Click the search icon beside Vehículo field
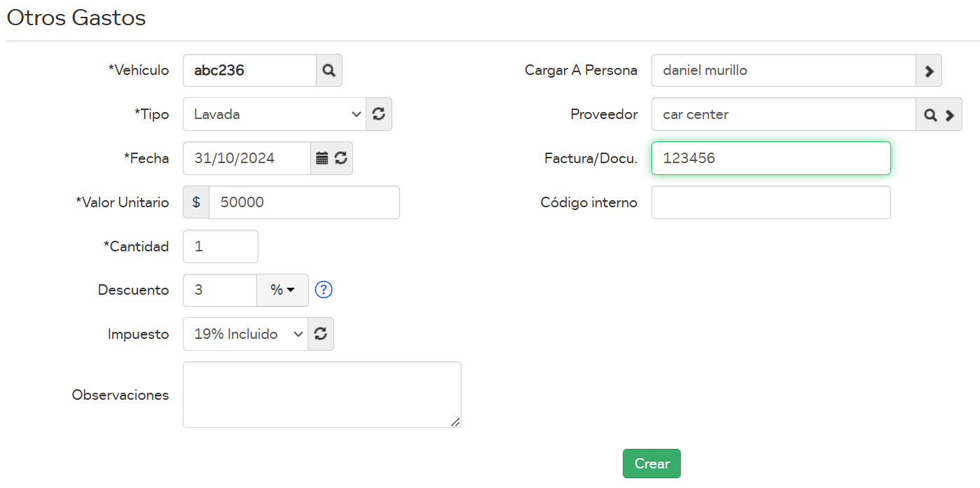 pyautogui.click(x=329, y=71)
